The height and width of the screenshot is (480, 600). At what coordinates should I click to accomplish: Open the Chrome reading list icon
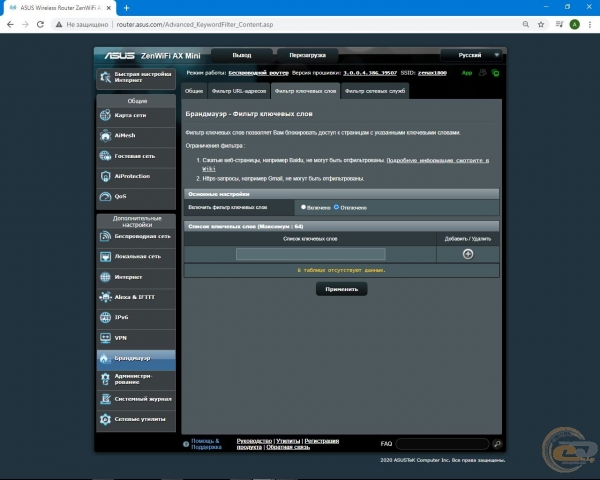(x=559, y=24)
